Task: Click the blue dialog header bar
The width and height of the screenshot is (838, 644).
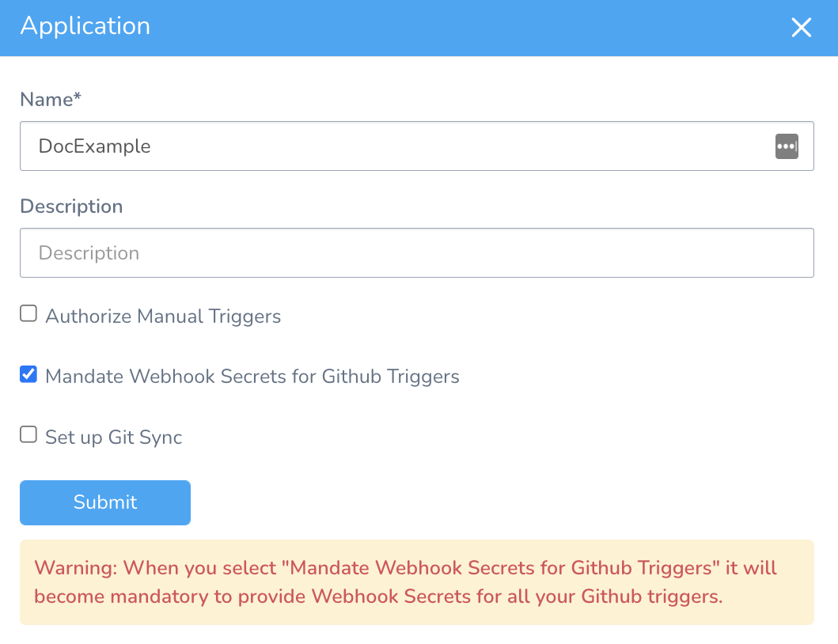Action: pyautogui.click(x=419, y=28)
